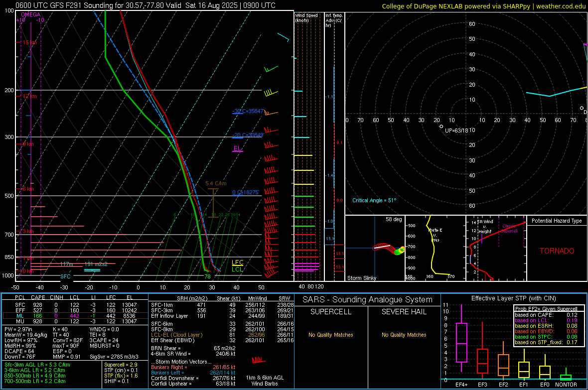Click the Theta-E v. Pres label
The image size is (588, 390).
pyautogui.click(x=435, y=235)
